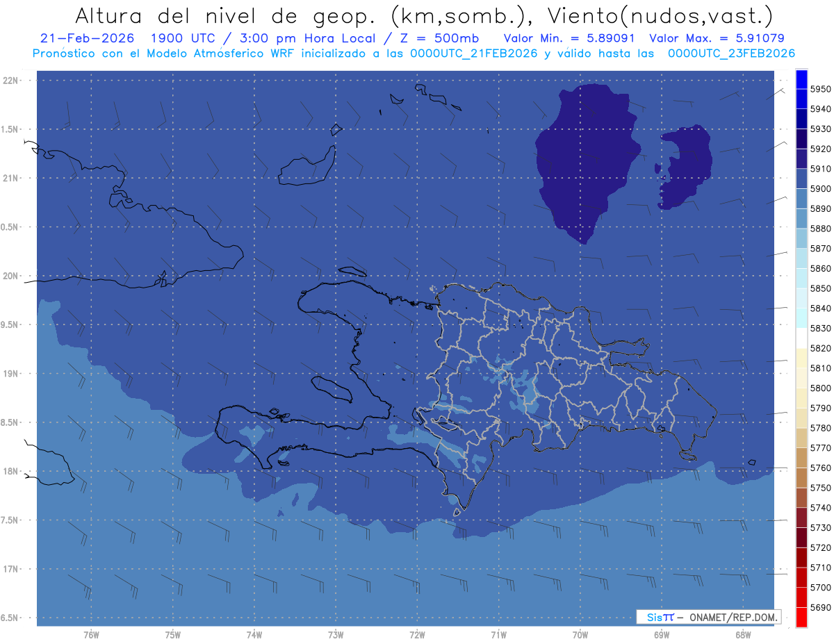Click the 'Valor Max. = 5.91079' text
Image resolution: width=834 pixels, height=644 pixels.
click(717, 38)
